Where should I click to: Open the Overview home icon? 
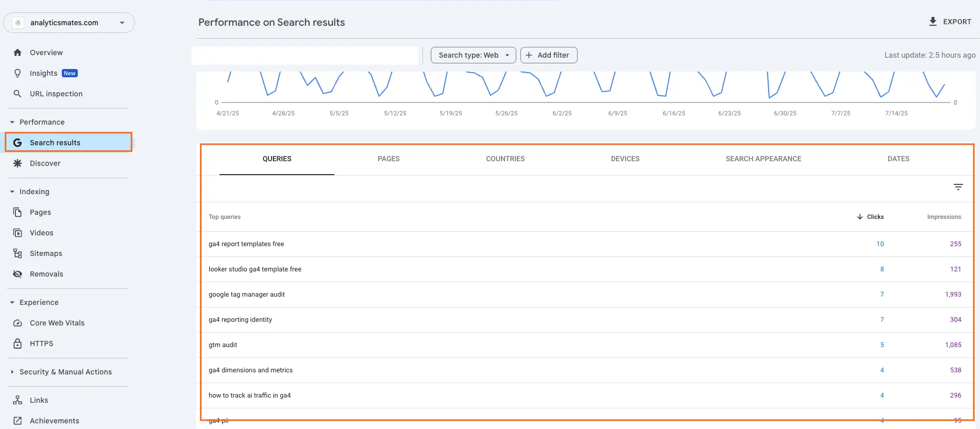point(18,53)
